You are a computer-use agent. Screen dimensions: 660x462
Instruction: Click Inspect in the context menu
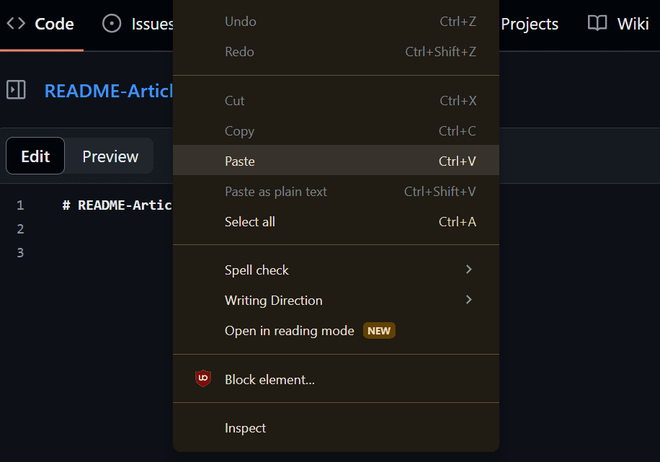click(246, 428)
